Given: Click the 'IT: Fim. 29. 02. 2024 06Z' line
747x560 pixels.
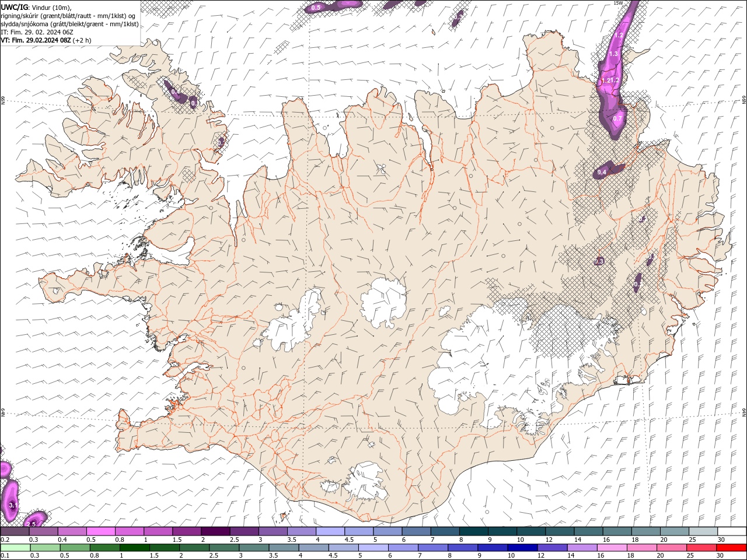Looking at the screenshot, I should point(37,32).
